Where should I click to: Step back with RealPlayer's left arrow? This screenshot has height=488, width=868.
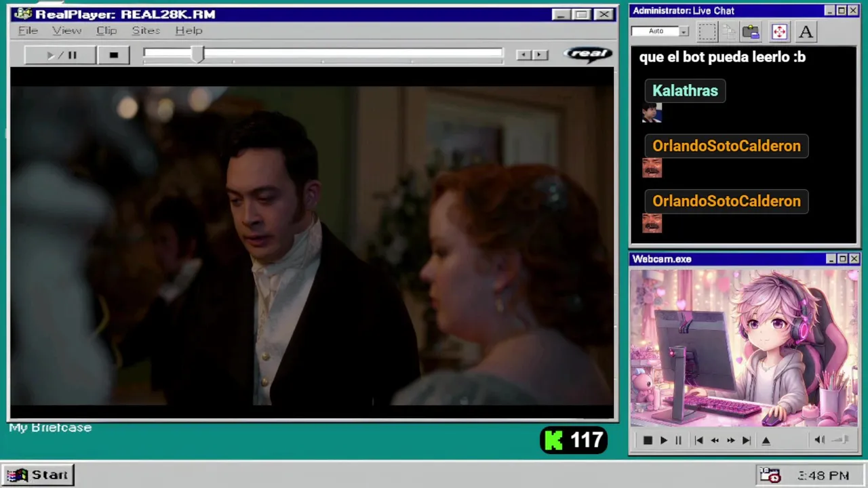tap(523, 55)
